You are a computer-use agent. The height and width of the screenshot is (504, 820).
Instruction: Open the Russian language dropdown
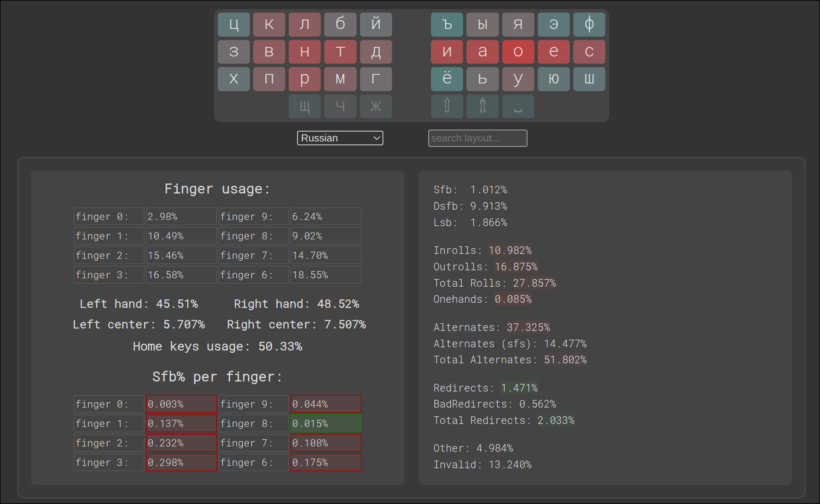tap(340, 138)
